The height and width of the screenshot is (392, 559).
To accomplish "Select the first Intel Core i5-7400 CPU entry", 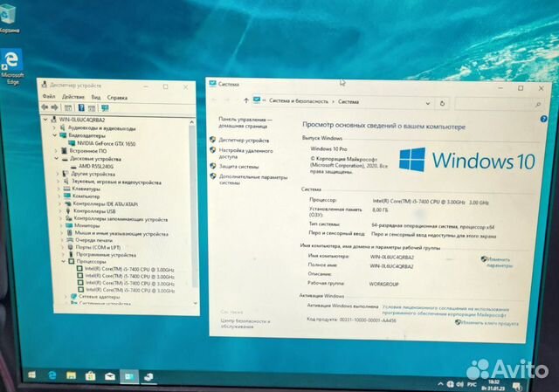I will pyautogui.click(x=129, y=270).
